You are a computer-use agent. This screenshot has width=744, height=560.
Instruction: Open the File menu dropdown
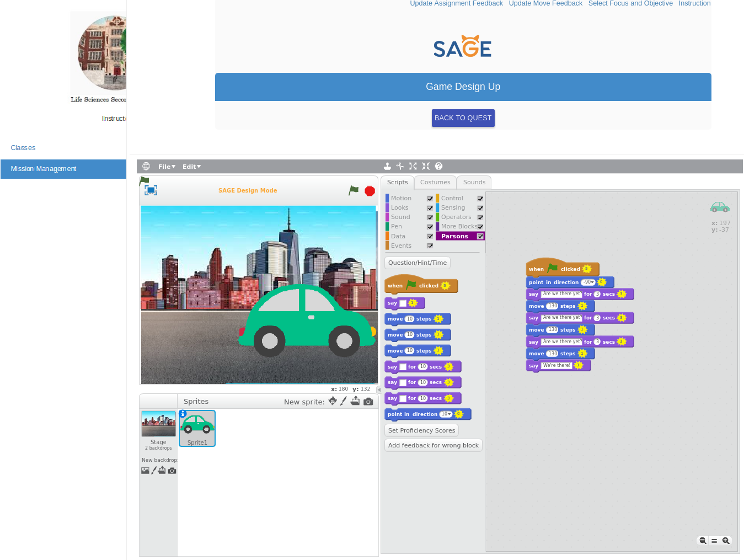click(167, 166)
